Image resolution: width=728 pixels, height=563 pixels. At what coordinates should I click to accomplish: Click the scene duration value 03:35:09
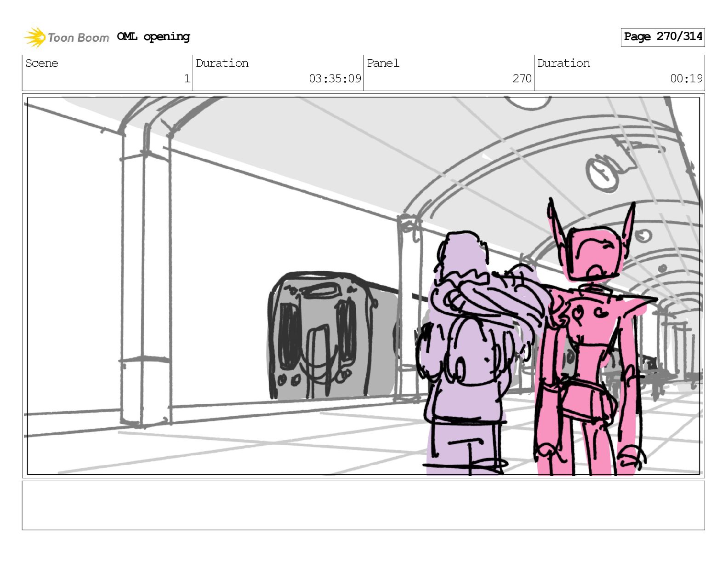click(x=335, y=79)
